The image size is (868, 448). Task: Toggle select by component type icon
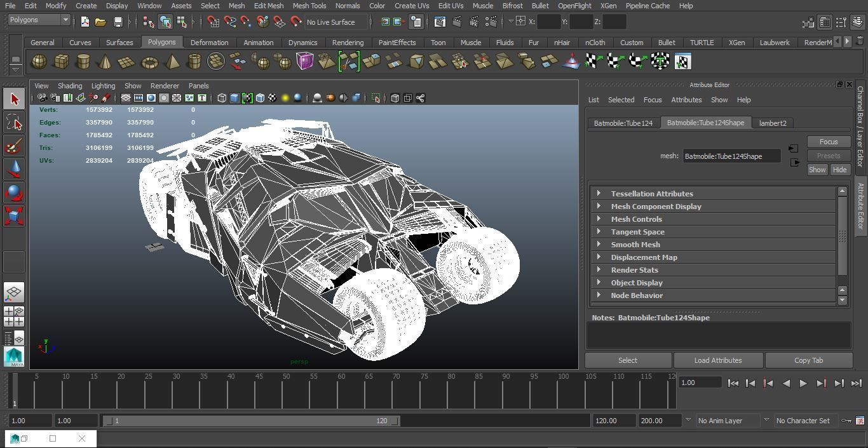tap(182, 22)
